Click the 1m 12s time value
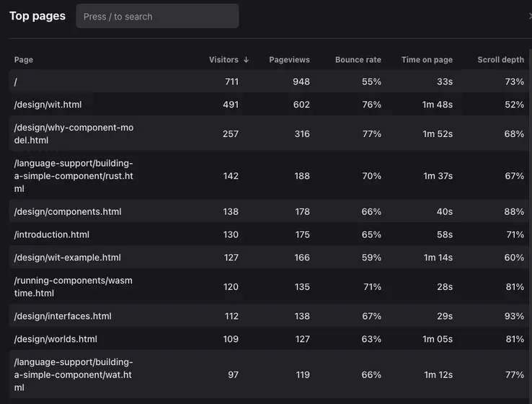 pyautogui.click(x=438, y=375)
